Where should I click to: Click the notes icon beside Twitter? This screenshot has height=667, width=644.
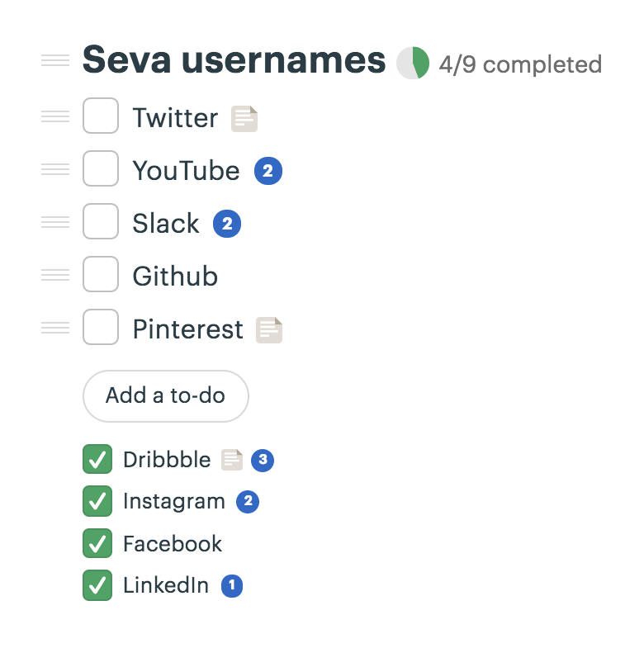[244, 119]
